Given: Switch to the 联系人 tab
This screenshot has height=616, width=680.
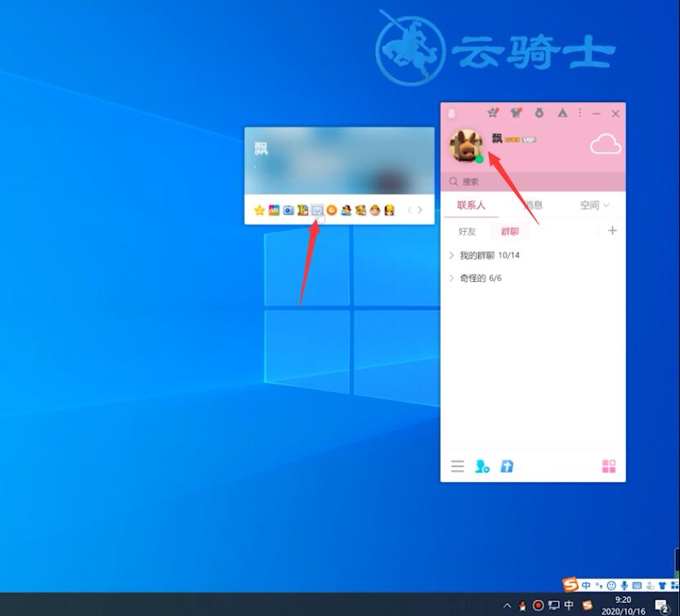Looking at the screenshot, I should point(471,205).
